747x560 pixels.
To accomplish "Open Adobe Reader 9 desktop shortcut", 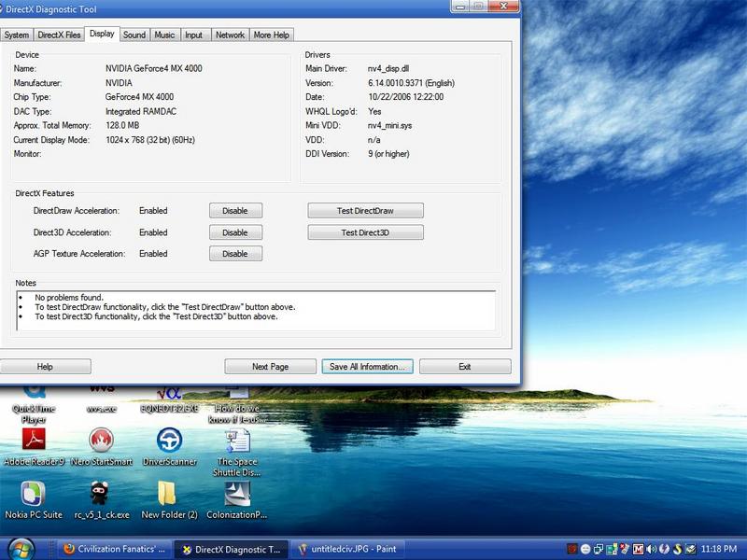I will coord(34,440).
